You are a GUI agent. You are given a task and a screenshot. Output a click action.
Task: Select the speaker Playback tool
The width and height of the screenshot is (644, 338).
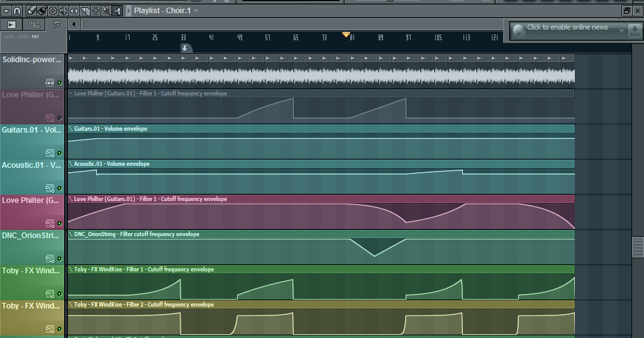coord(117,11)
